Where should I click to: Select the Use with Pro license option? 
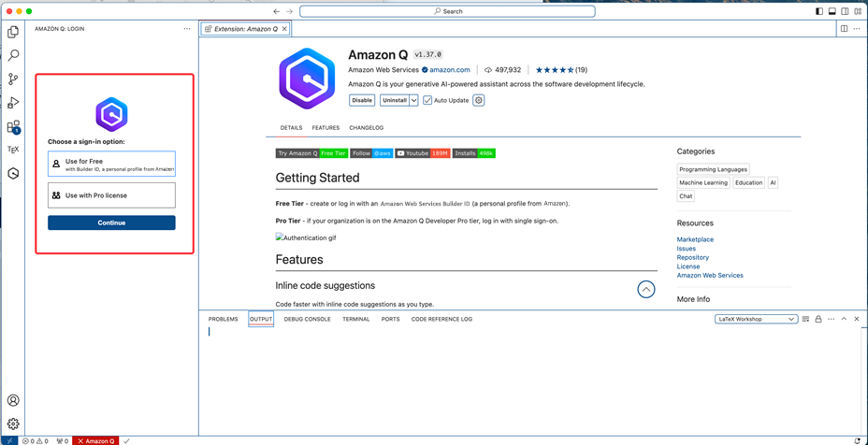tap(111, 195)
